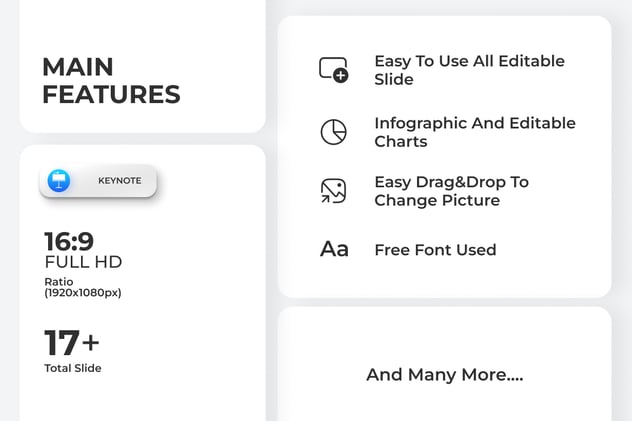Select the 16:9 ratio text
632x421 pixels.
(69, 241)
